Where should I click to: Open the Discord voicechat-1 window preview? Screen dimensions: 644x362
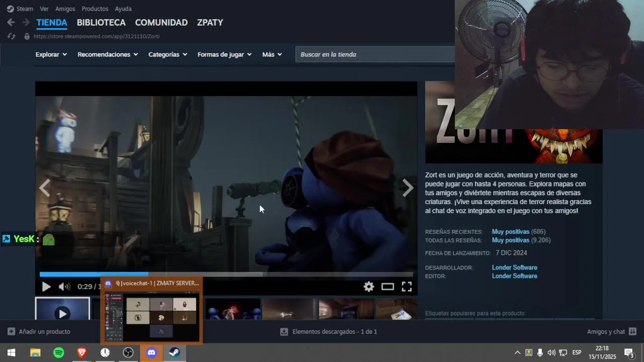[151, 310]
